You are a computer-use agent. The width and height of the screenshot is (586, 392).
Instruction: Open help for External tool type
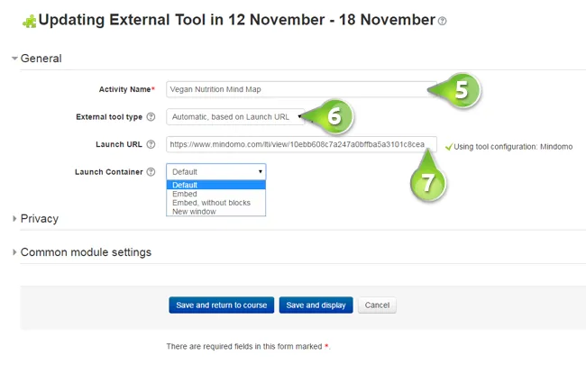coord(151,117)
